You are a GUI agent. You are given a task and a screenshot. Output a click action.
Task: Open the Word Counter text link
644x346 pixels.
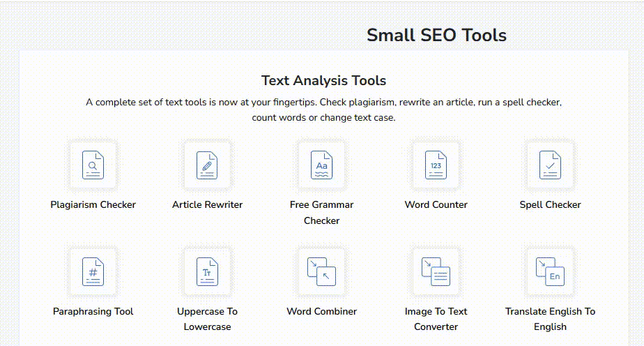436,205
